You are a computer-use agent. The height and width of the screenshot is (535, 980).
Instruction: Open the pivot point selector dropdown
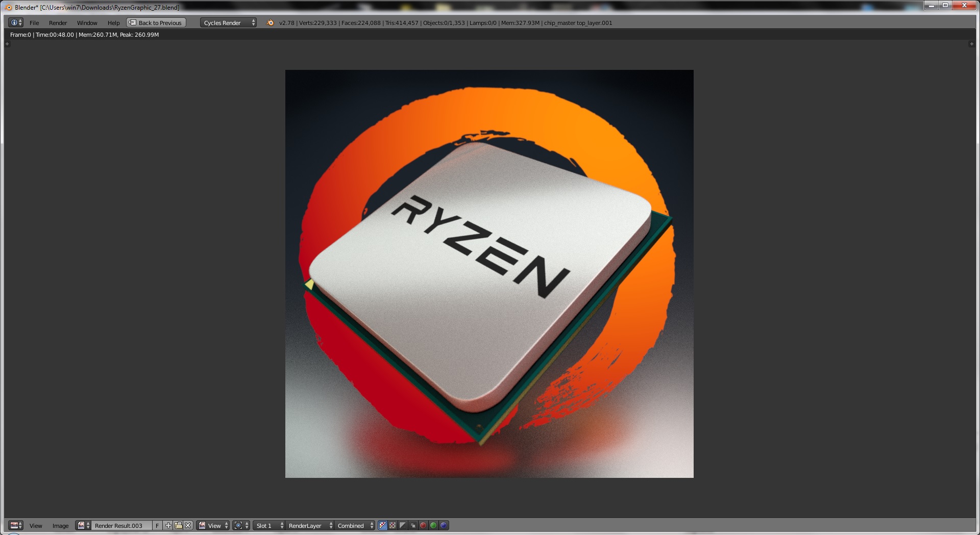point(241,525)
